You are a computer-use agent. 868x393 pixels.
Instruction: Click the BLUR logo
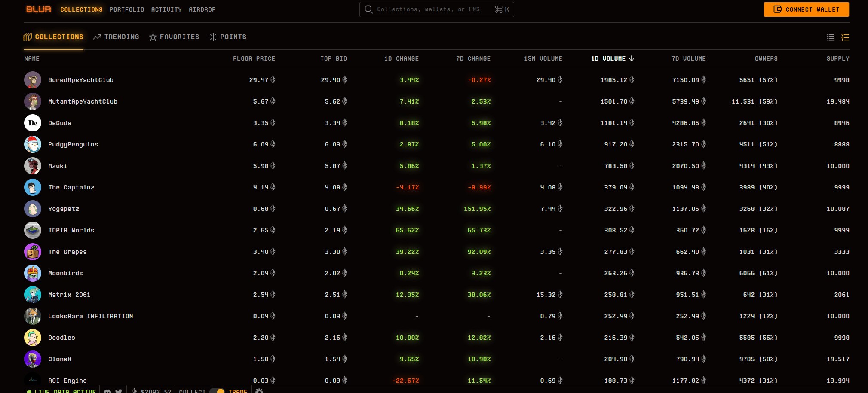(38, 9)
